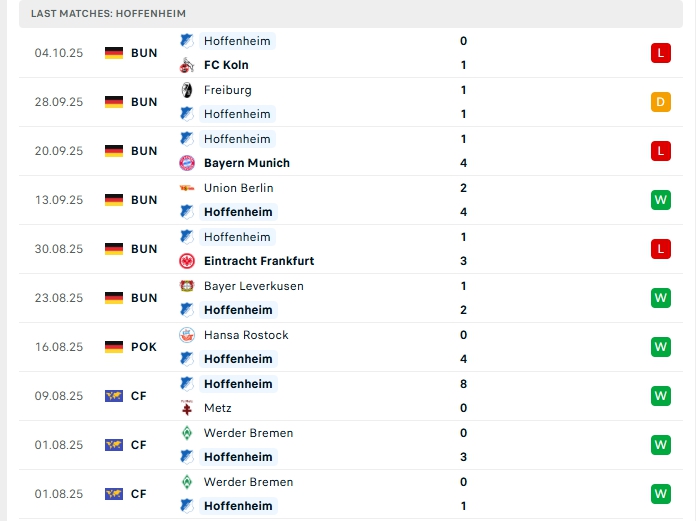Click the German flag beside 04.10.25 match
Screen dimensions: 696x521
114,53
